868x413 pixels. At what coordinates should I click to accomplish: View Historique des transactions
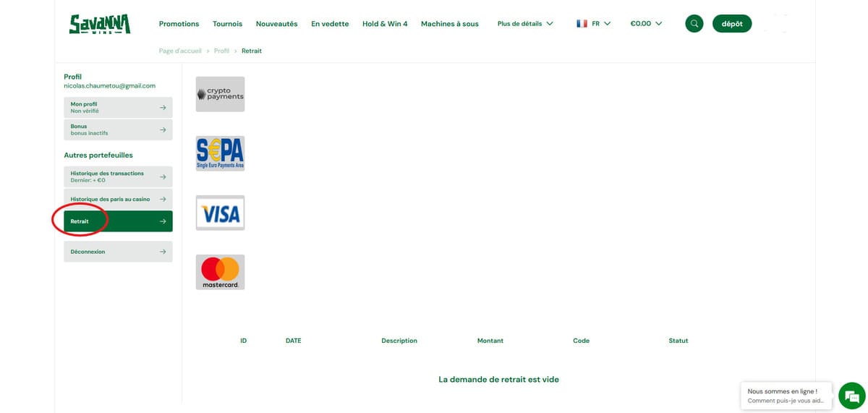tap(118, 176)
